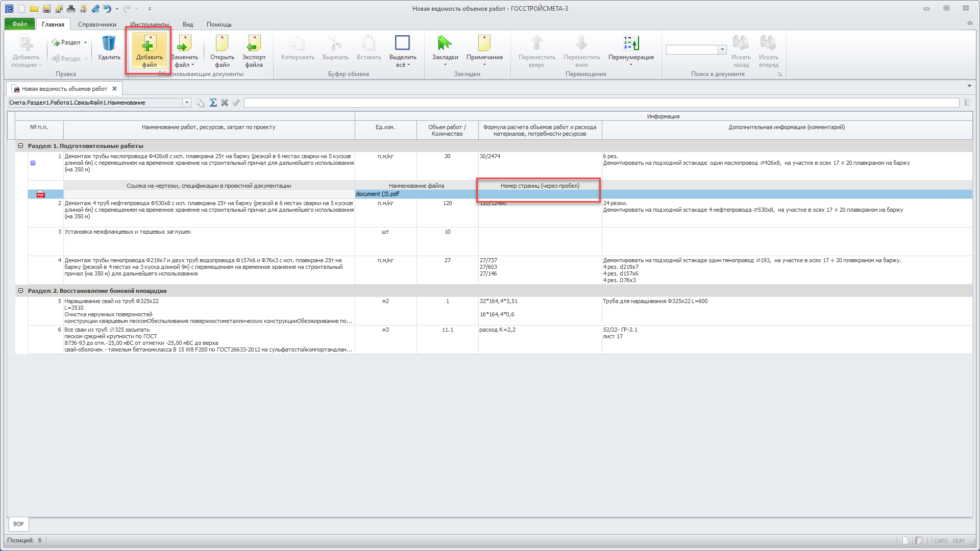
Task: Click Переместить вверх arrow
Action: pyautogui.click(x=536, y=51)
